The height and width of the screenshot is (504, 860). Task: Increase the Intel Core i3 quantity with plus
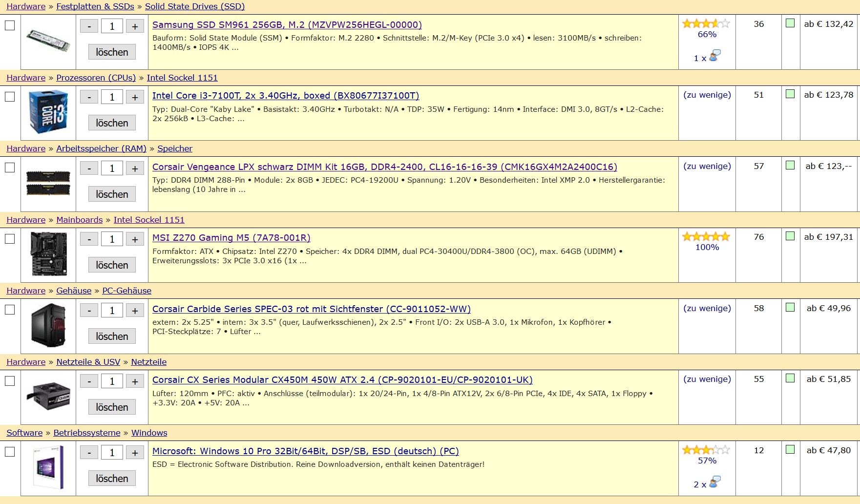(135, 97)
